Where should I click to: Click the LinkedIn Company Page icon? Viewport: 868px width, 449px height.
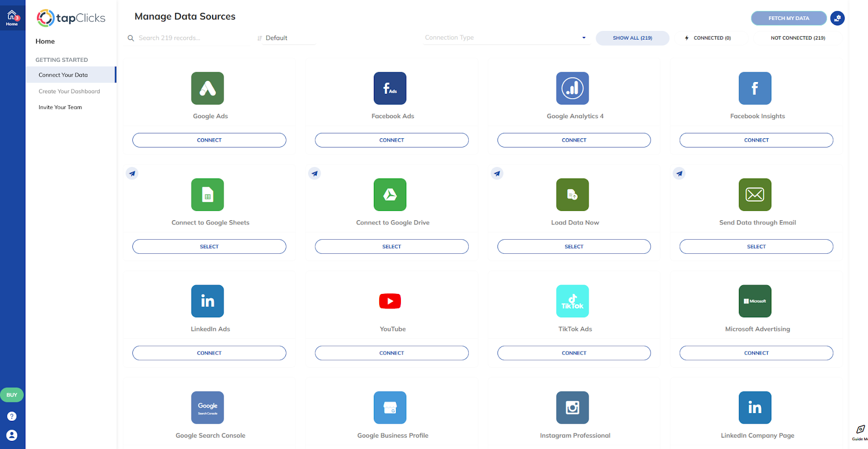coord(755,407)
